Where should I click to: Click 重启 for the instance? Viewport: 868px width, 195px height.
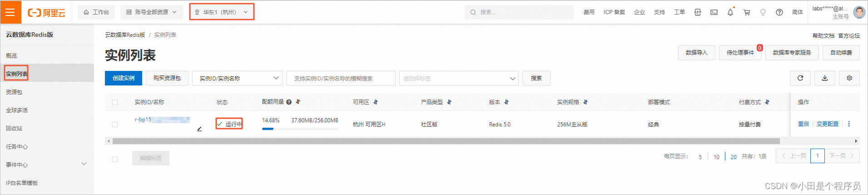804,124
